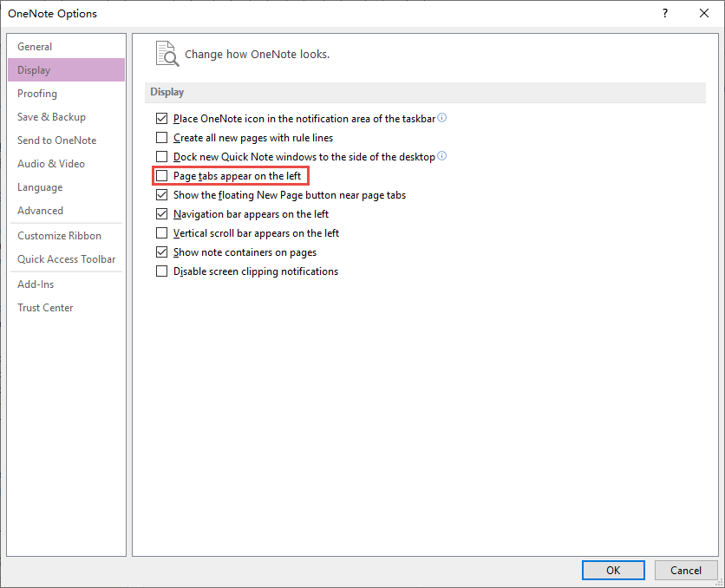Close the OneNote Options dialog
This screenshot has height=588, width=725.
click(x=703, y=13)
